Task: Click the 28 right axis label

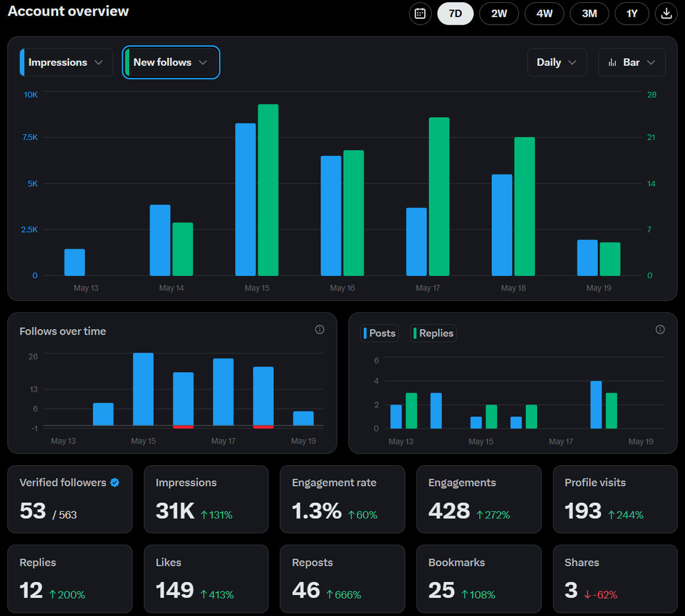Action: click(652, 95)
